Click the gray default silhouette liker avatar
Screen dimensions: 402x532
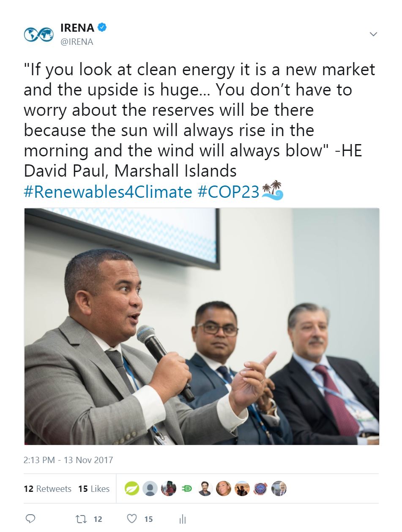150,488
